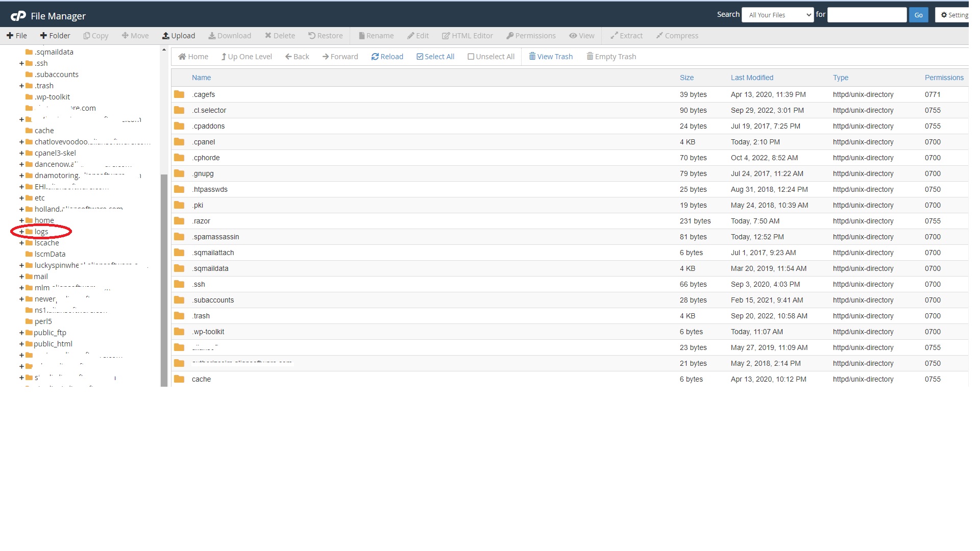
Task: Click the search text field
Action: (x=867, y=15)
